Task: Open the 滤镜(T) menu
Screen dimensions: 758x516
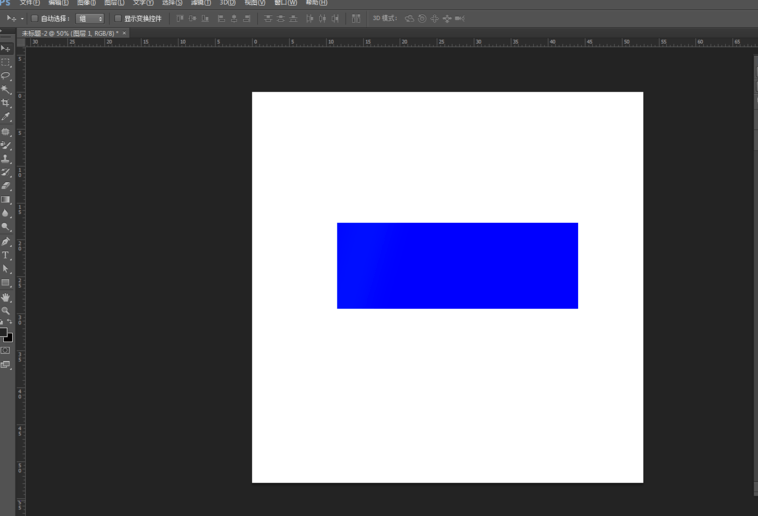Action: click(201, 2)
